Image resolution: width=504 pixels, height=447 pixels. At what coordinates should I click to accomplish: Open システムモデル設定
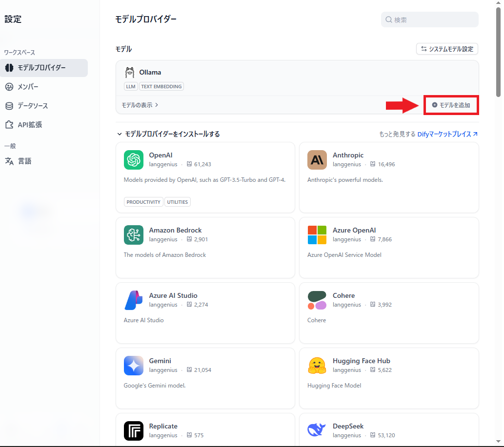click(447, 49)
